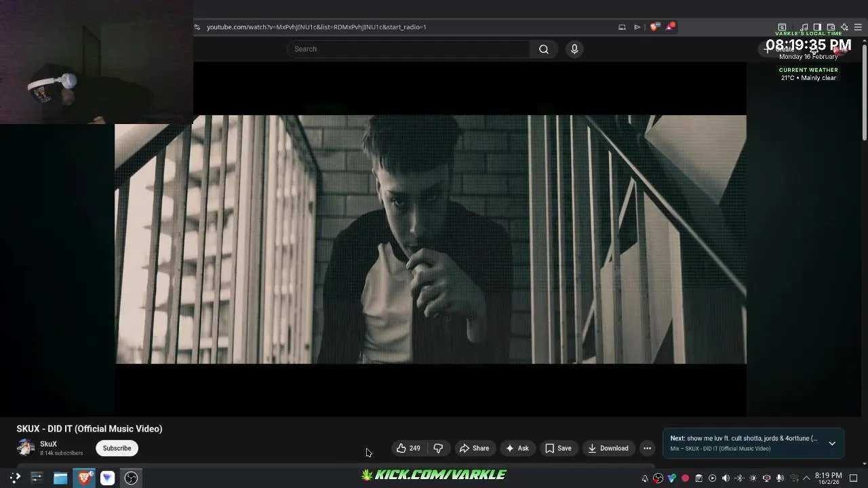
Task: Open the volume speaker tray icon
Action: click(726, 479)
